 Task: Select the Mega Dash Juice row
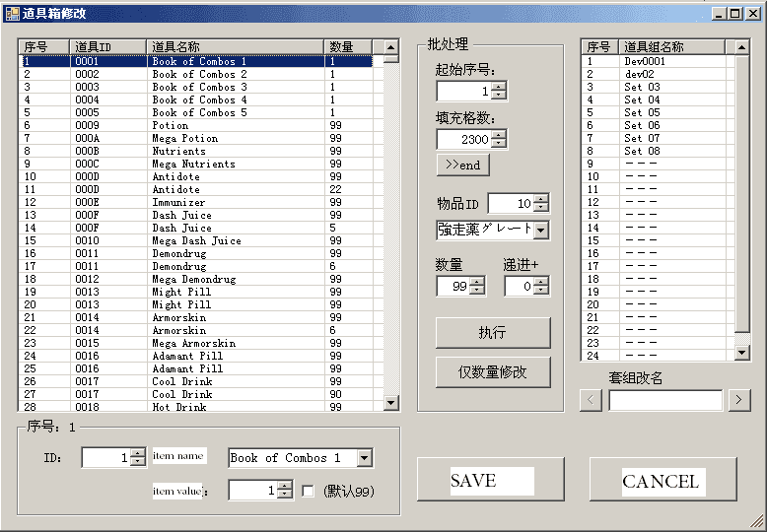pyautogui.click(x=195, y=240)
